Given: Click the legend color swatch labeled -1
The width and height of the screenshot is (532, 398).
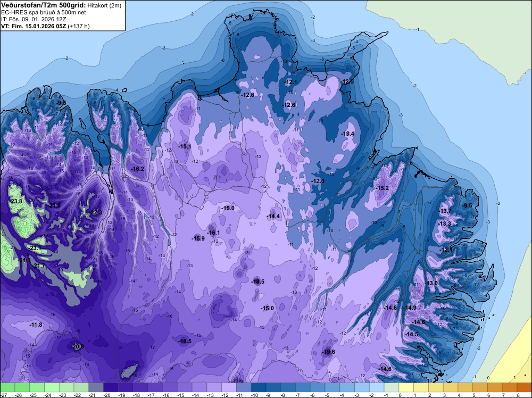Looking at the screenshot, I should pos(391,387).
